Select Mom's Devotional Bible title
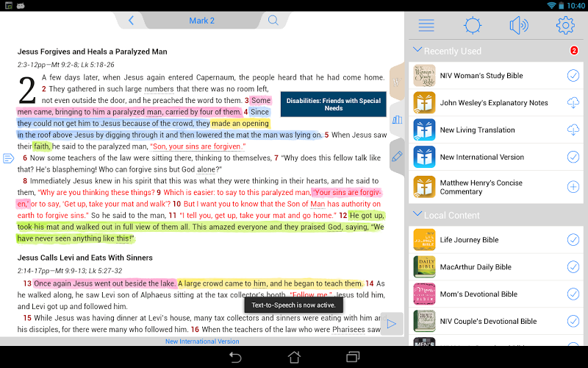Viewport: 588px width, 368px height. [478, 294]
